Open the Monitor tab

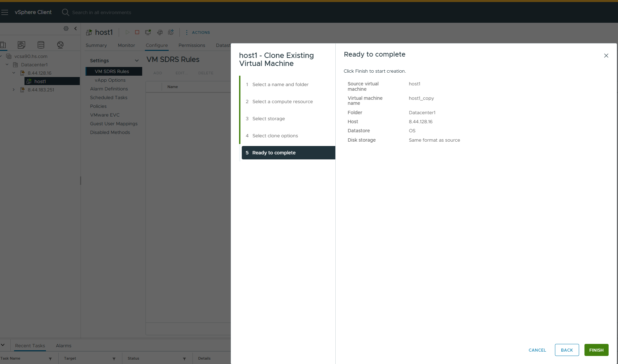126,45
